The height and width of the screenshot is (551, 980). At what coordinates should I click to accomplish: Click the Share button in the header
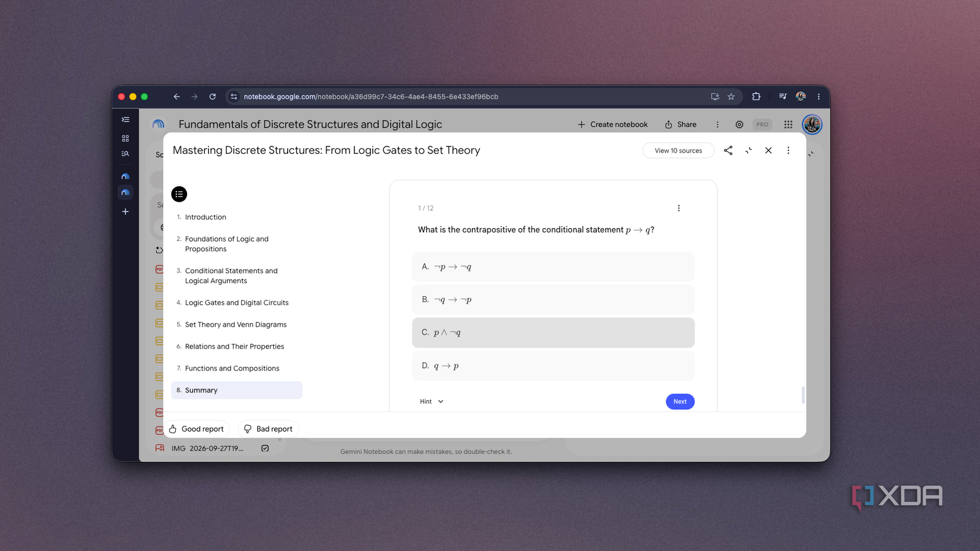pos(681,125)
